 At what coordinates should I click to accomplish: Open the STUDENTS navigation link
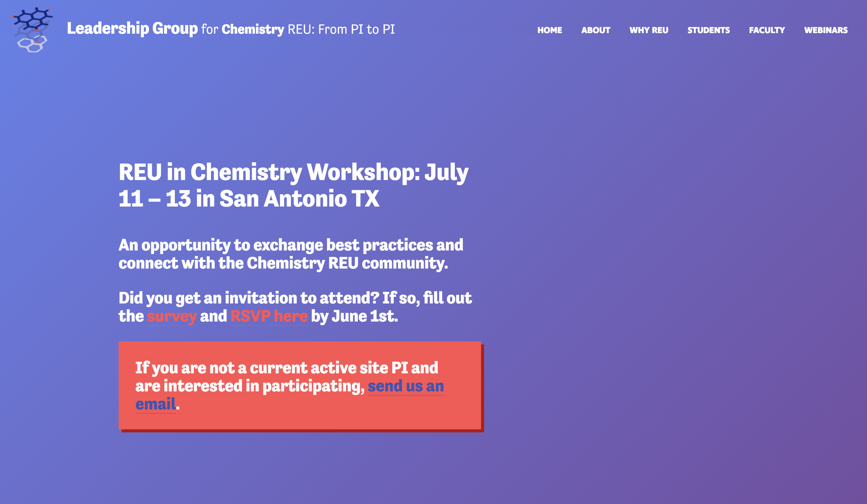click(x=709, y=30)
